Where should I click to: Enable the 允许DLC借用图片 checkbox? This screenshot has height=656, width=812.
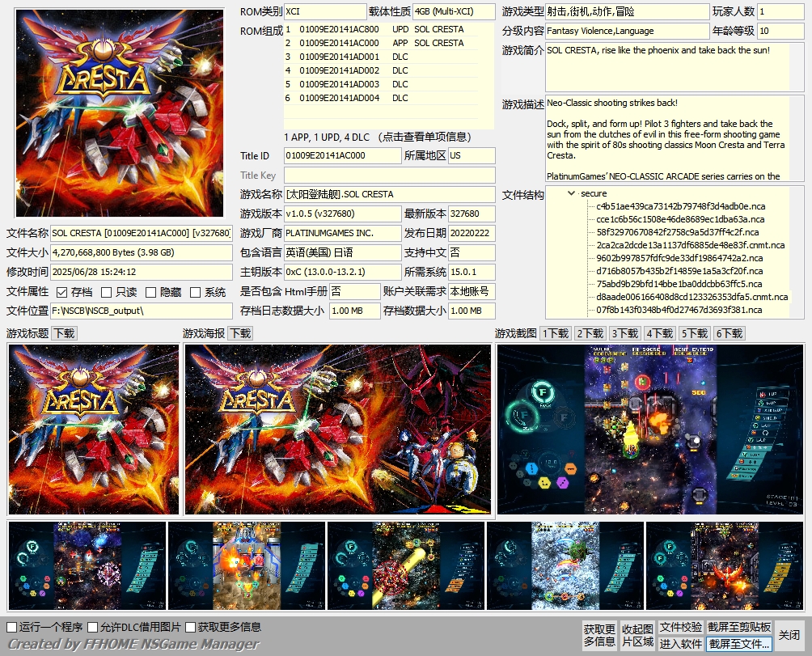tap(93, 627)
